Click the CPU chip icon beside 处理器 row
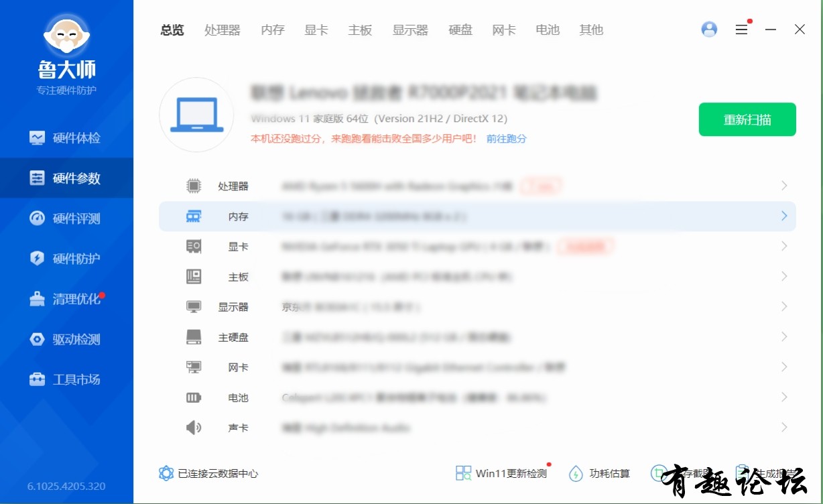The height and width of the screenshot is (504, 823). 194,186
